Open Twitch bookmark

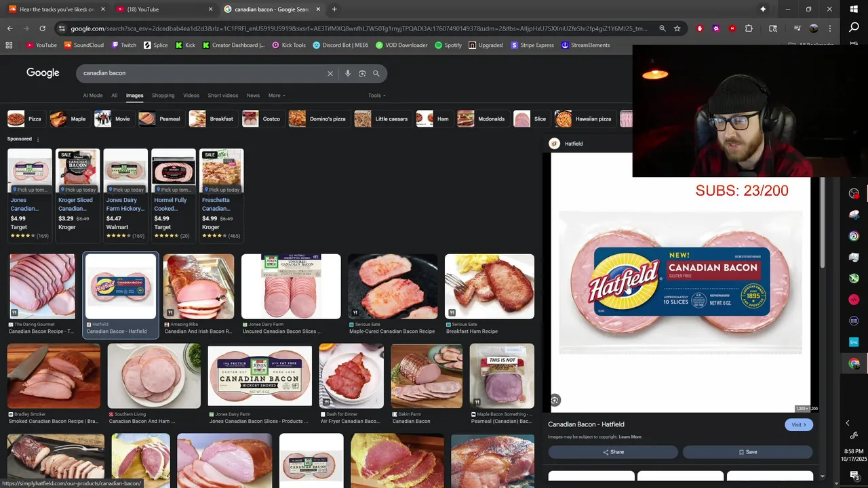click(123, 45)
